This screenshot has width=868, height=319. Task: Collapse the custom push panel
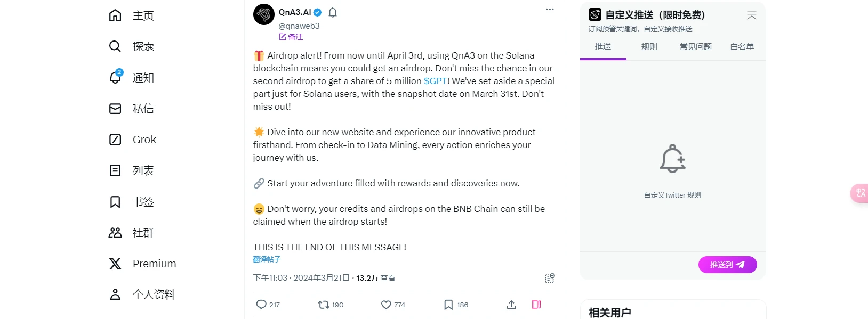(751, 15)
